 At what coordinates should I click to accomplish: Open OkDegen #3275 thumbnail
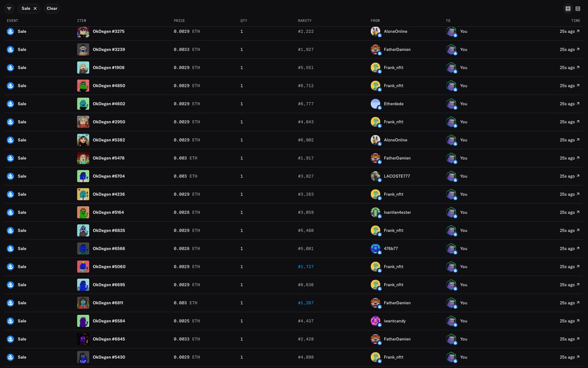[x=83, y=31]
